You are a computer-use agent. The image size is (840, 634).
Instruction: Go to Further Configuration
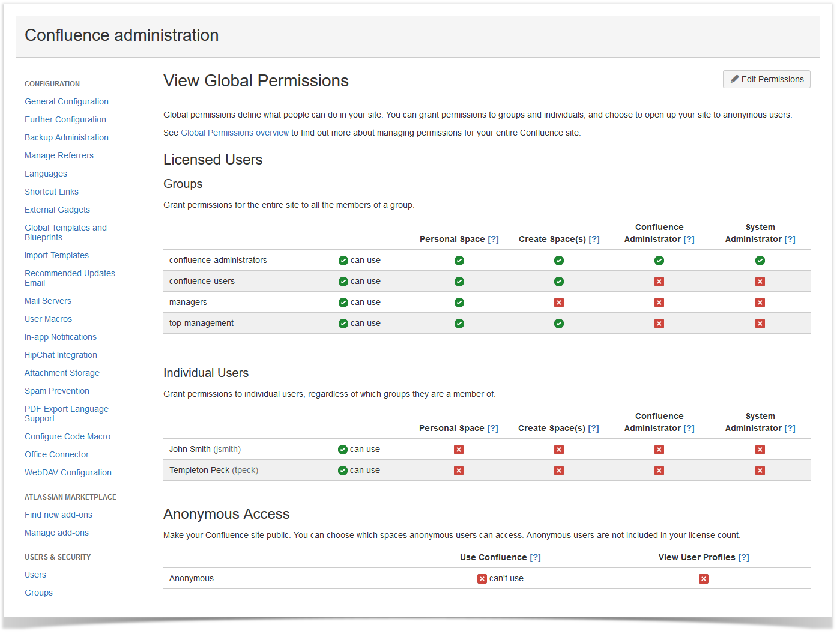pos(65,119)
